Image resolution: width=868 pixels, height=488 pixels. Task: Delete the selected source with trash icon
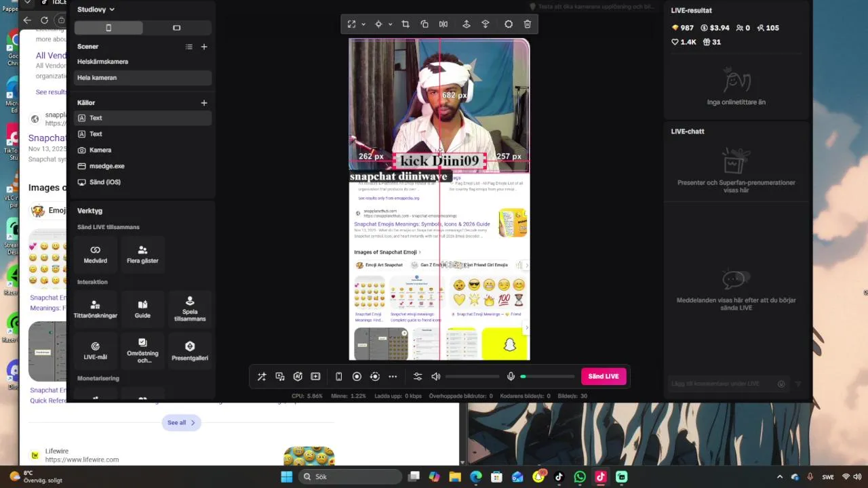[528, 24]
